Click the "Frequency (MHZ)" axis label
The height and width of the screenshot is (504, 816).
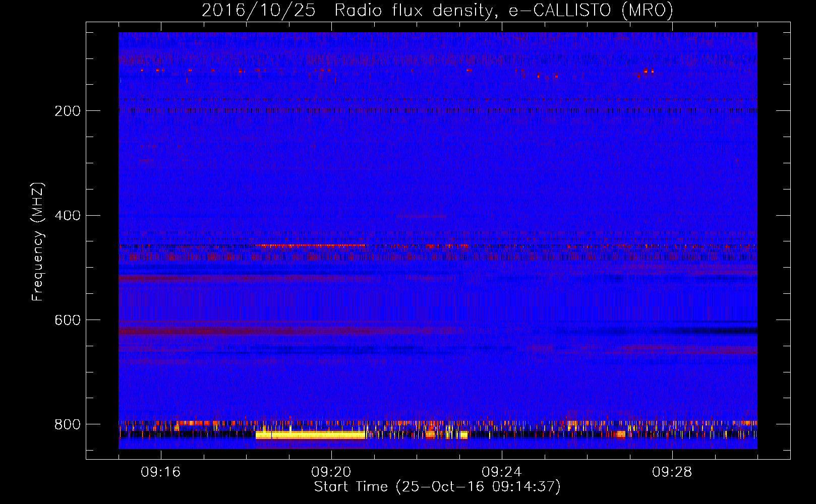(x=38, y=242)
